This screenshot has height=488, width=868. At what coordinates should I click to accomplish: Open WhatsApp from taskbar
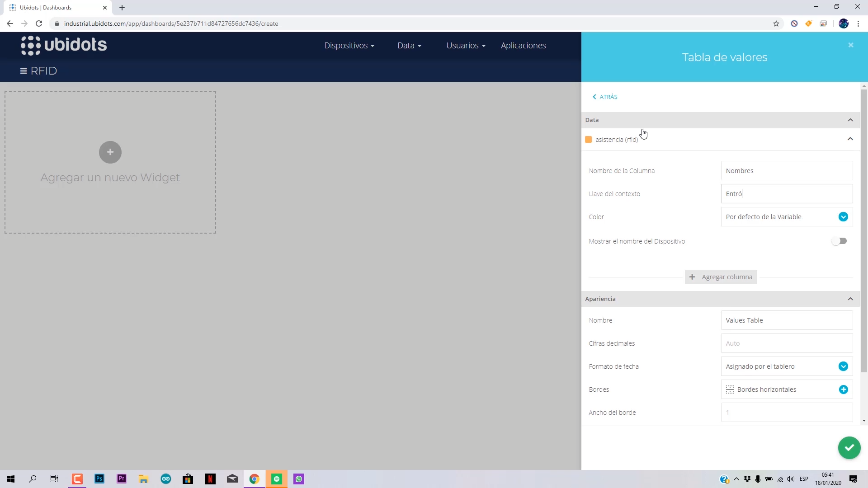point(299,479)
